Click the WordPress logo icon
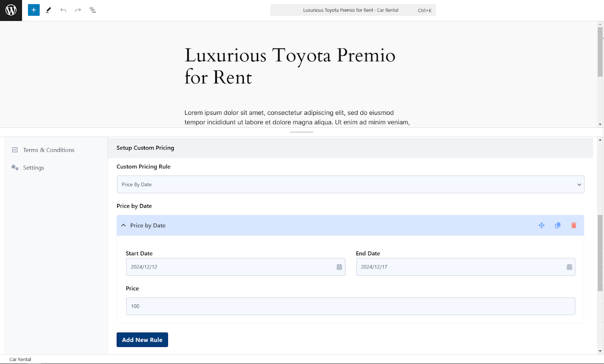The height and width of the screenshot is (364, 604). 11,10
